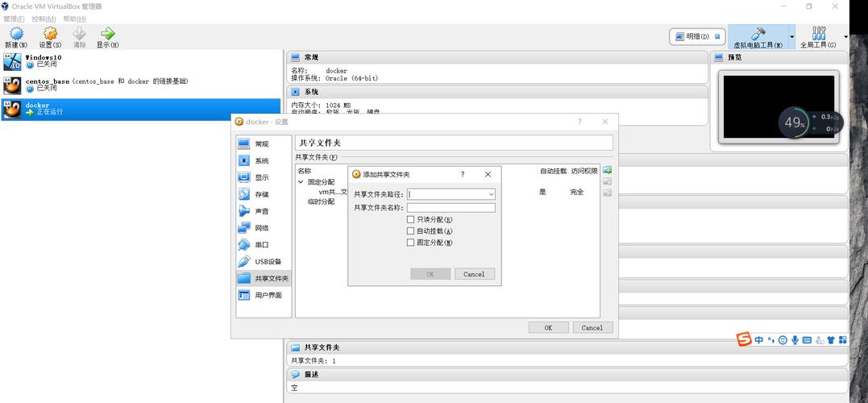This screenshot has width=868, height=403.
Task: Select 共享文件夹 category in settings sidebar
Action: pyautogui.click(x=263, y=278)
